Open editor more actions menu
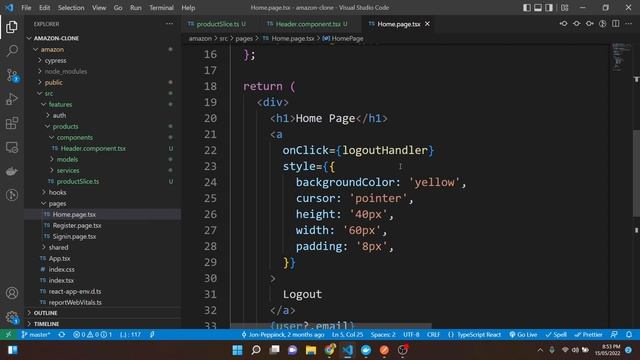 [629, 24]
